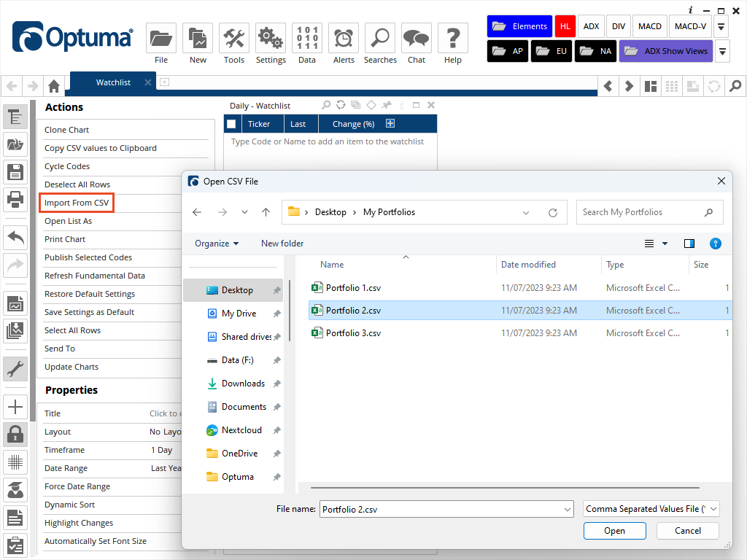Click the wrench icon in left sidebar

pos(15,368)
